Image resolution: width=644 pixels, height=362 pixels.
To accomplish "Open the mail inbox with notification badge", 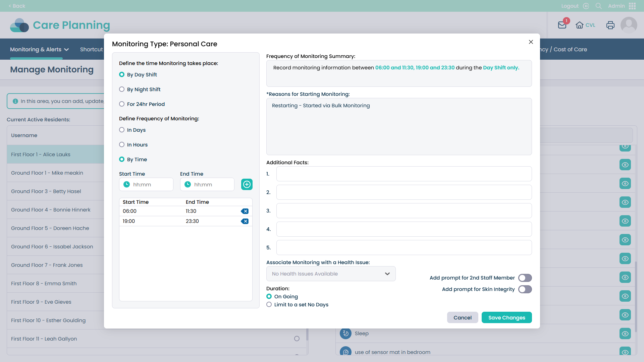I will coord(562,25).
